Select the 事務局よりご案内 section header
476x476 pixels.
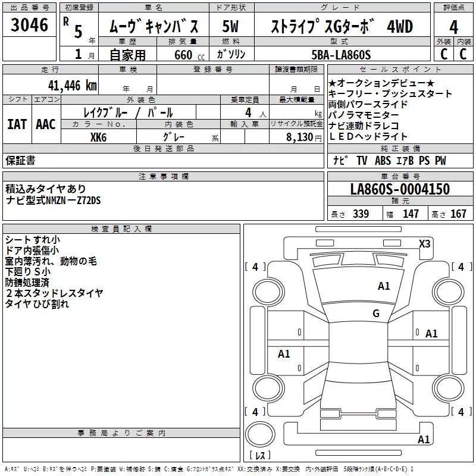pyautogui.click(x=121, y=433)
